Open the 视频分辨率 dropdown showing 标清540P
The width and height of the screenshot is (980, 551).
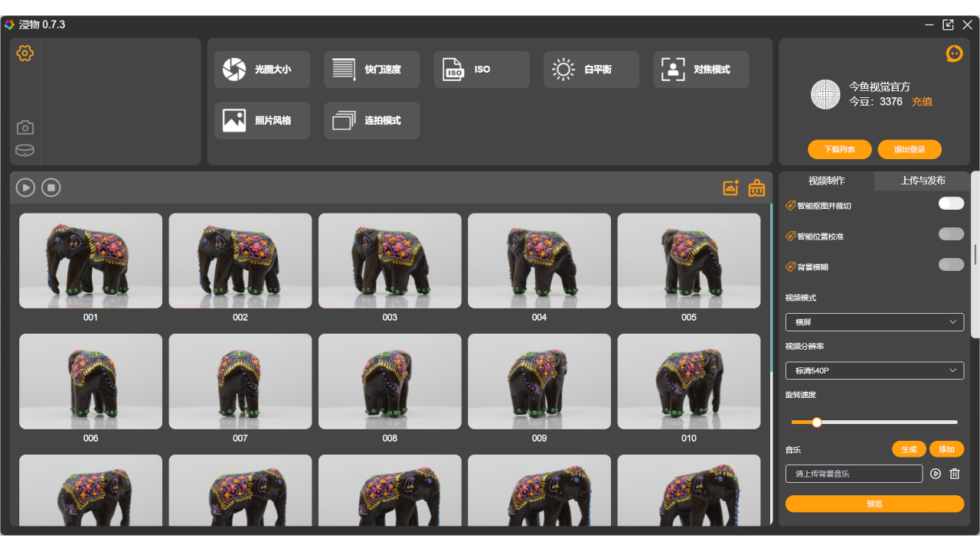click(x=874, y=370)
